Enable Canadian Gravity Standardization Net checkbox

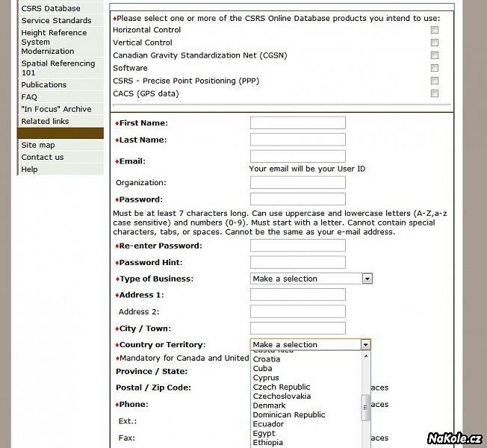click(x=434, y=55)
